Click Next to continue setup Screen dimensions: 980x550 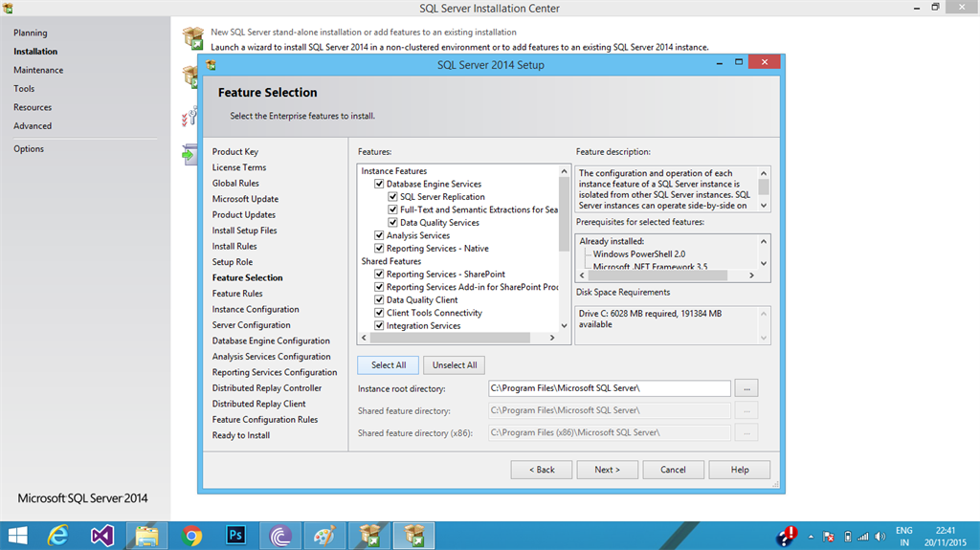pos(607,470)
